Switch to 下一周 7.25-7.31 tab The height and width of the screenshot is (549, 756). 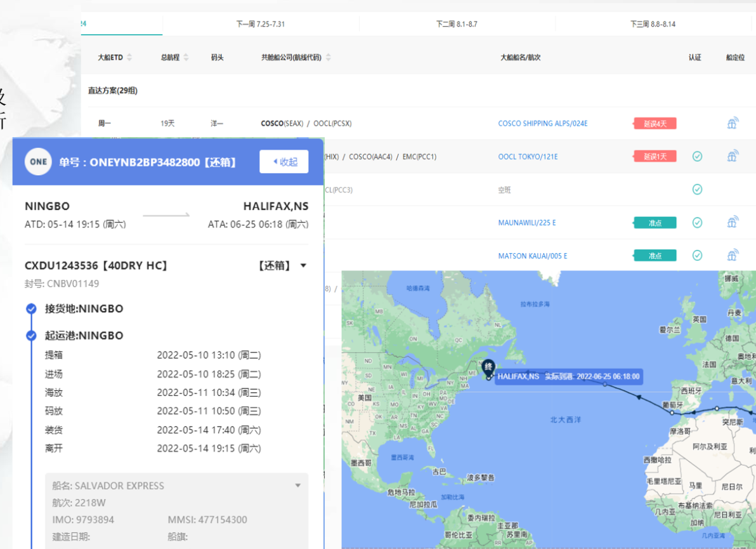coord(260,24)
